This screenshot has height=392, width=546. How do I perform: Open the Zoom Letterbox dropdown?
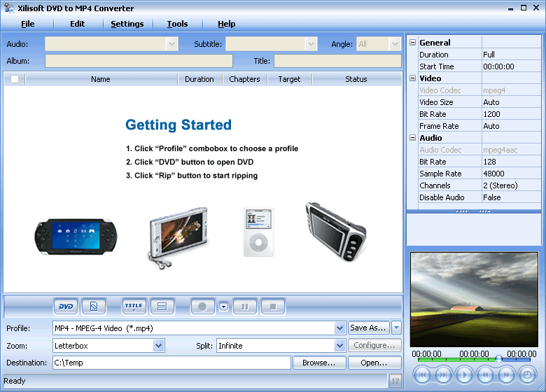(159, 345)
